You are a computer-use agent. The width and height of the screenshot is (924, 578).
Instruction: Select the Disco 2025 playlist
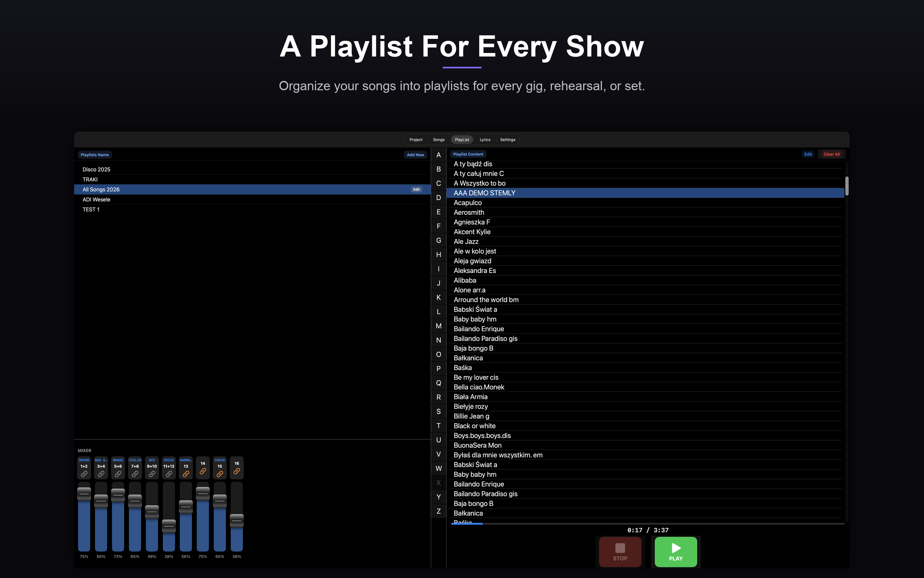(252, 169)
